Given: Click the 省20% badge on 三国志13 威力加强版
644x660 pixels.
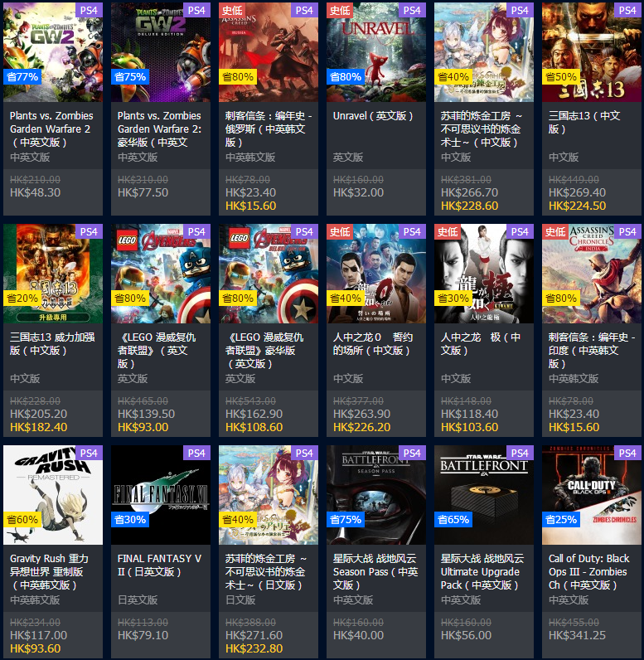Looking at the screenshot, I should (x=22, y=298).
